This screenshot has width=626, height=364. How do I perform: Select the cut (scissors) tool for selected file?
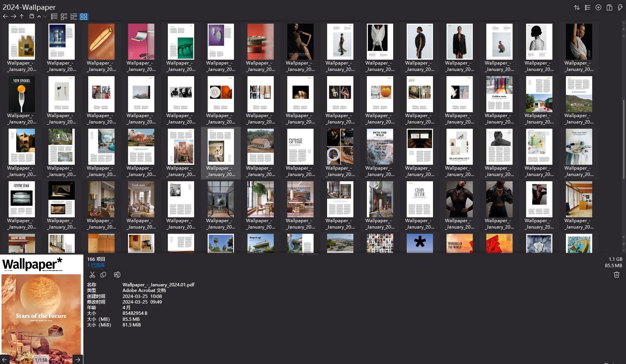coord(92,275)
